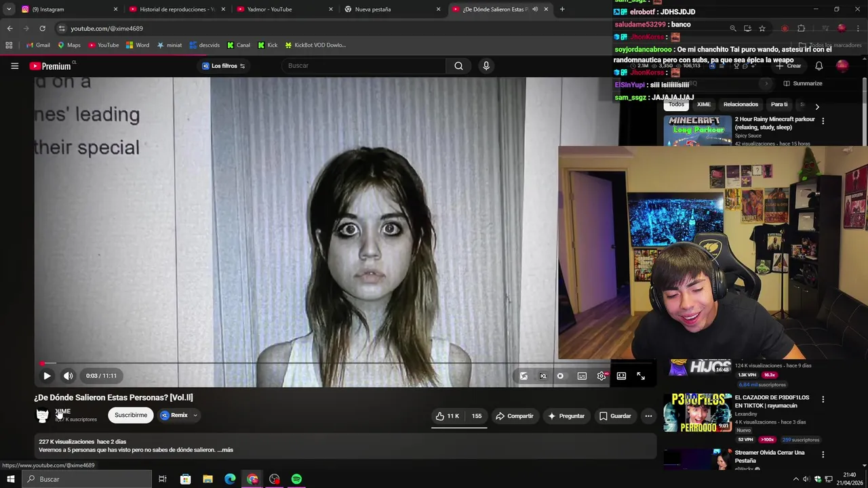Open more actions ellipsis under video

(x=648, y=416)
